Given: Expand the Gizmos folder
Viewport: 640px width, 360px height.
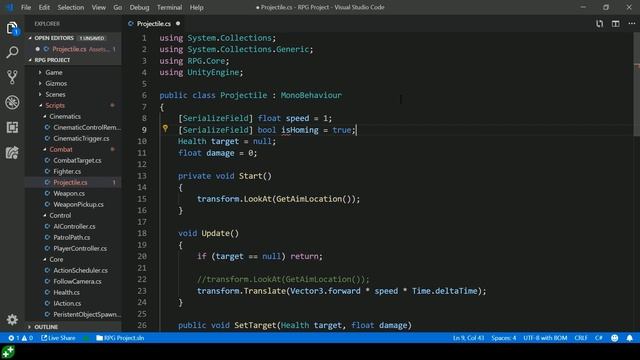Looking at the screenshot, I should coord(56,83).
